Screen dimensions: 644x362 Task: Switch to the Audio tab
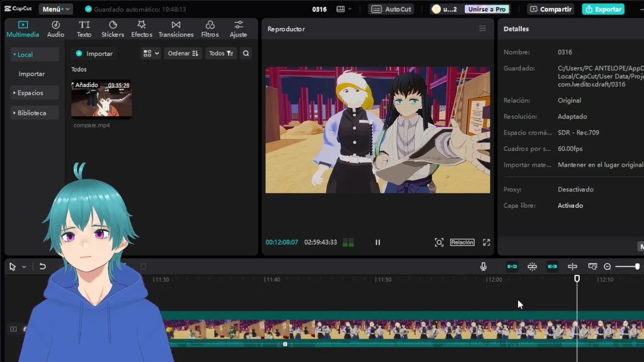click(55, 29)
